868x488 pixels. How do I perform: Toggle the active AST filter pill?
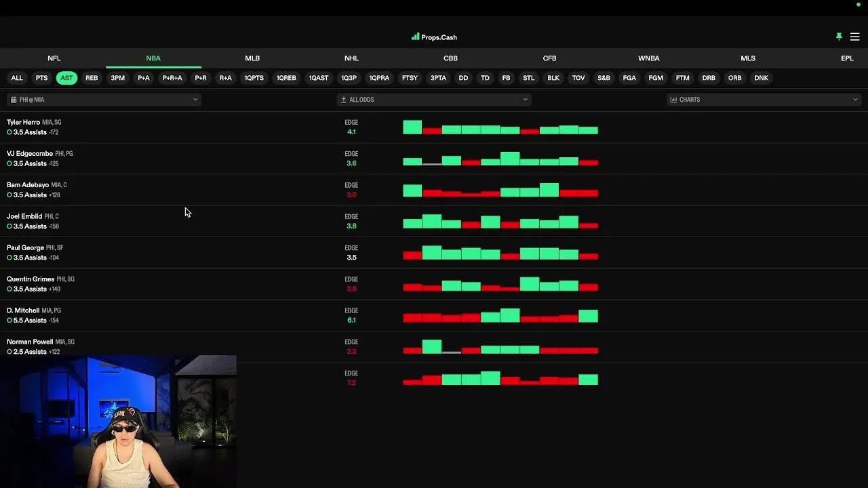tap(66, 78)
